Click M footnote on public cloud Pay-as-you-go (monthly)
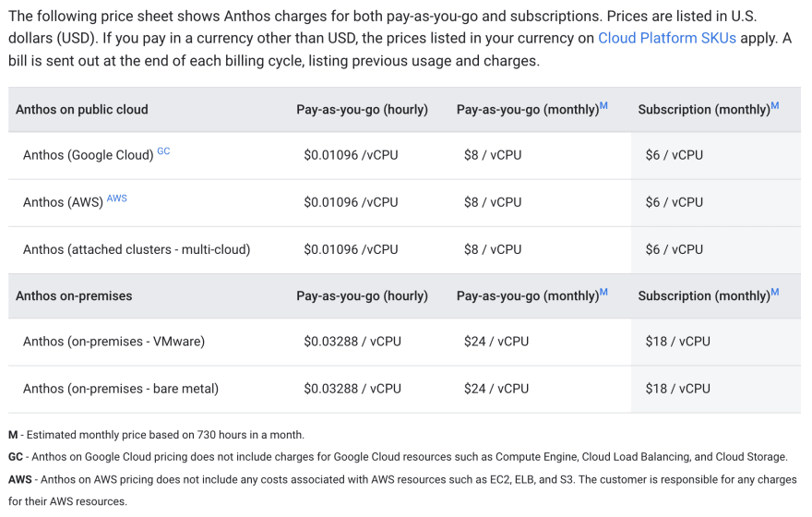The height and width of the screenshot is (517, 812). point(603,105)
